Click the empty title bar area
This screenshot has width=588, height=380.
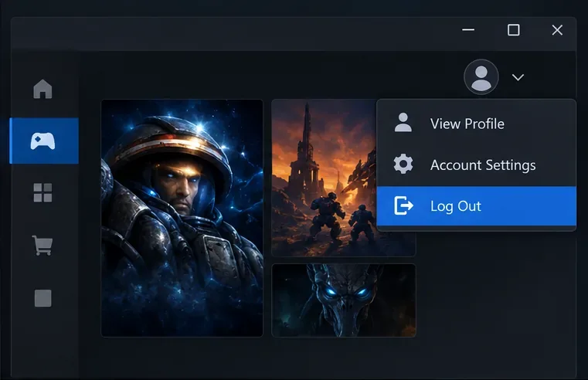coord(233,34)
